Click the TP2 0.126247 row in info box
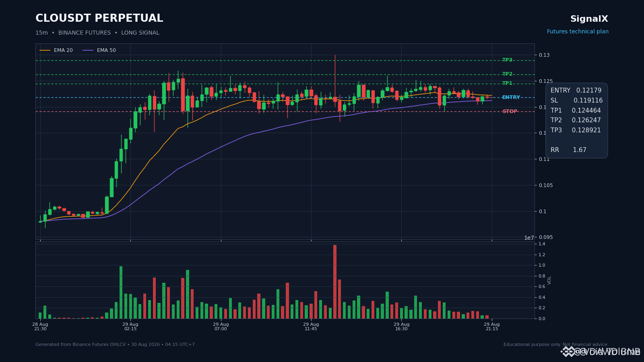Image resolution: width=644 pixels, height=362 pixels. [x=576, y=120]
